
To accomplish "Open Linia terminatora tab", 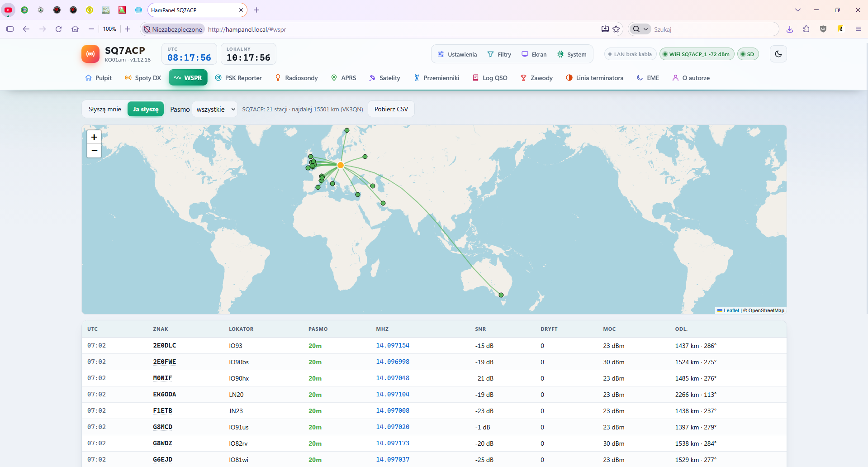I will point(594,78).
